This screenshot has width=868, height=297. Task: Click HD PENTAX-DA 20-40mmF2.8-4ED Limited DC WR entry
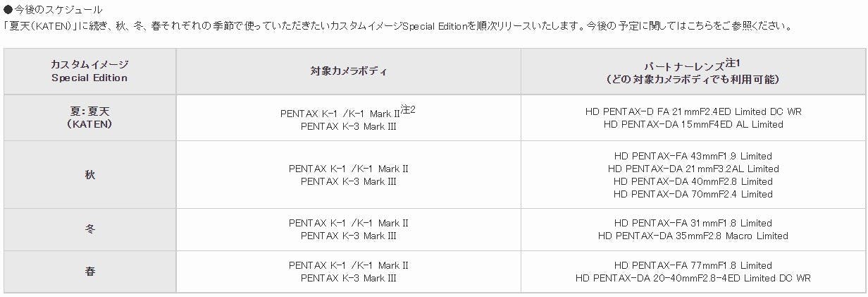(693, 278)
